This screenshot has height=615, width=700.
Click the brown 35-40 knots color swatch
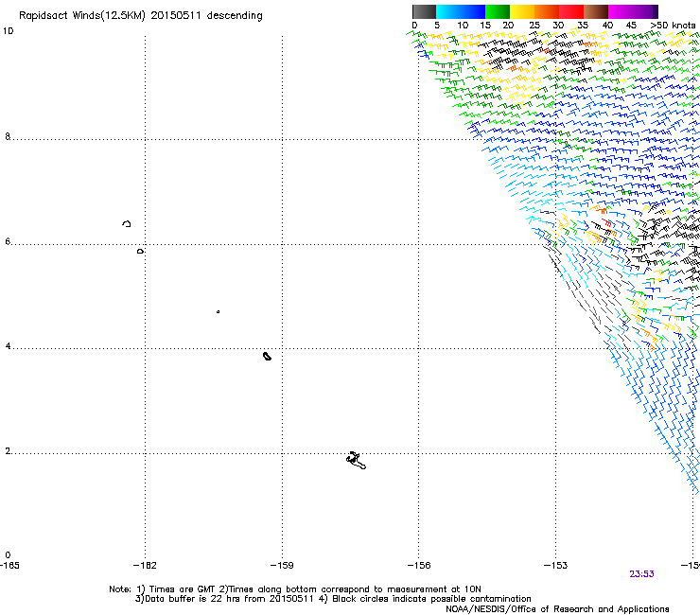pos(596,11)
